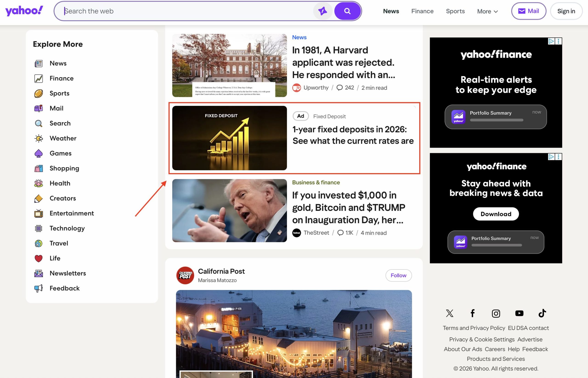This screenshot has width=588, height=378.
Task: Click the Finance chart icon in sidebar
Action: coord(39,79)
